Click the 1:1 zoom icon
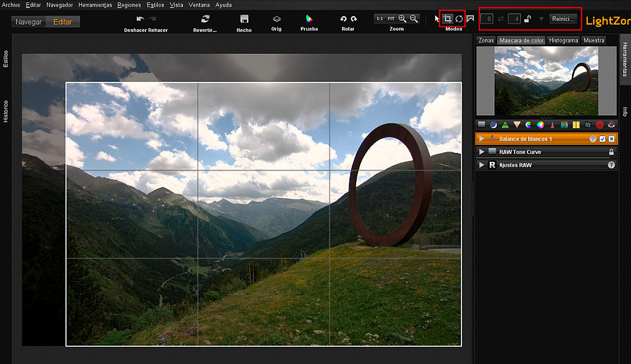This screenshot has width=631, height=364. coord(379,18)
